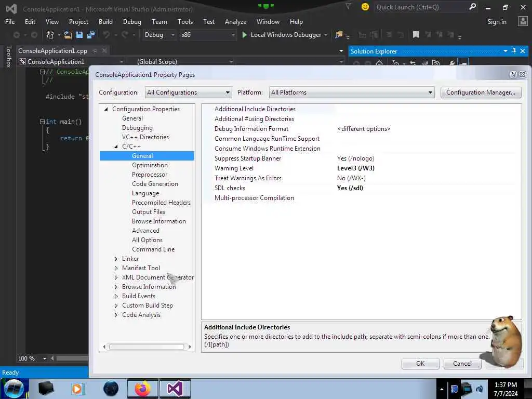Open the Tools menu
532x399 pixels.
(185, 21)
